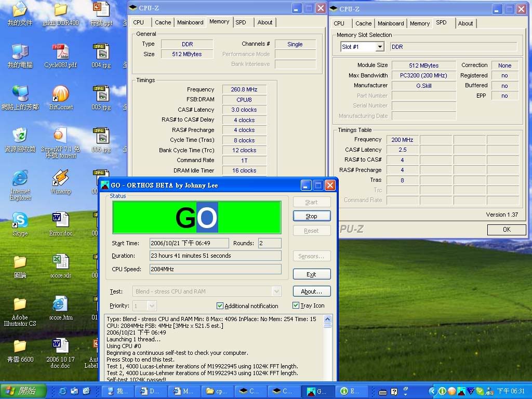The height and width of the screenshot is (399, 532).
Task: Switch to Cache tab in left CPU-Z window
Action: click(163, 22)
